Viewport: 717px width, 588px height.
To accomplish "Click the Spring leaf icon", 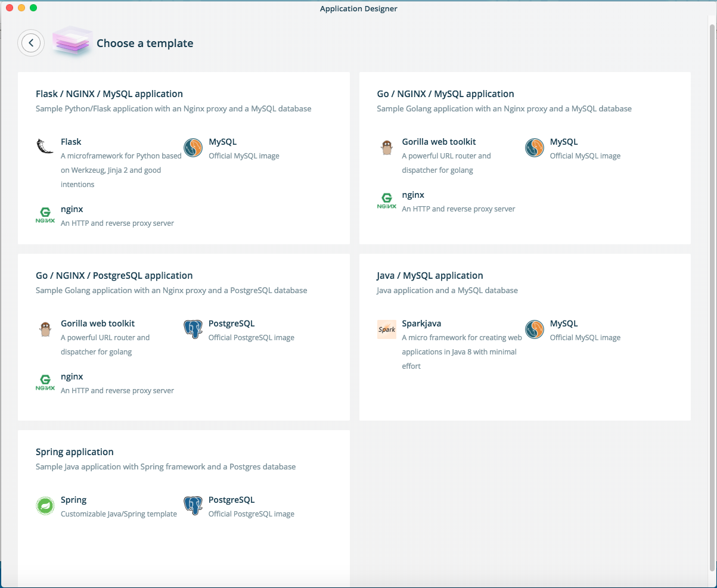I will [45, 505].
